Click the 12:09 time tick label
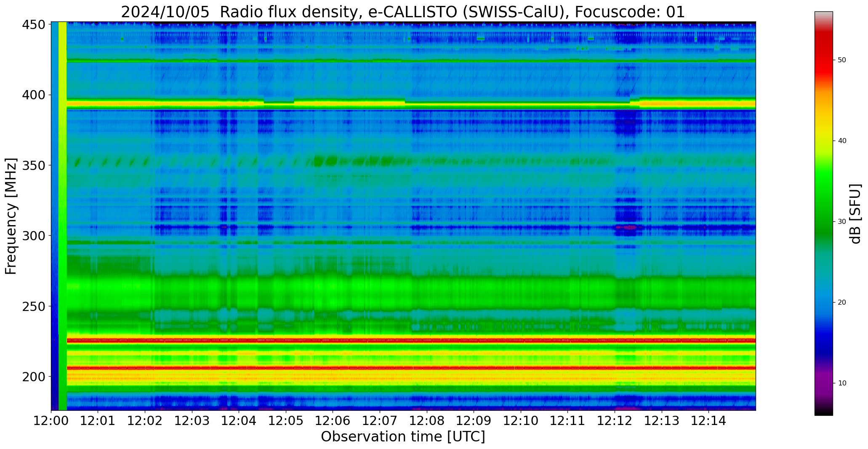The width and height of the screenshot is (868, 449). tap(474, 420)
